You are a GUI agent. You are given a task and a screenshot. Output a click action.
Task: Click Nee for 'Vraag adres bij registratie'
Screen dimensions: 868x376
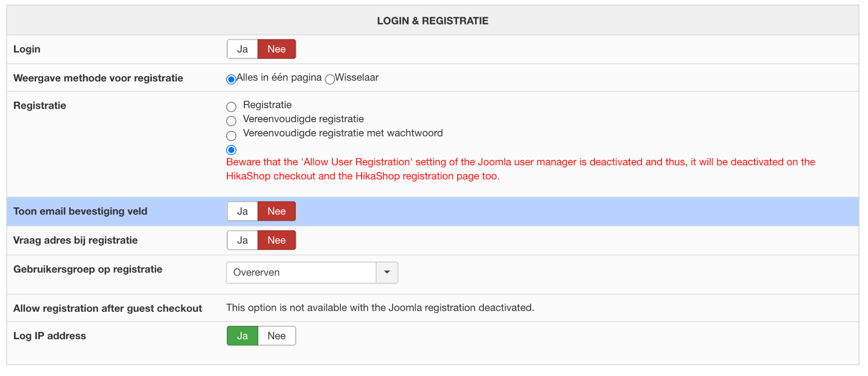pos(276,240)
